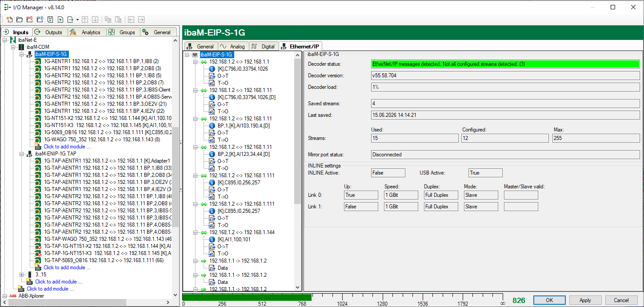644x307 pixels.
Task: Switch to the Inputs tab
Action: pyautogui.click(x=16, y=32)
